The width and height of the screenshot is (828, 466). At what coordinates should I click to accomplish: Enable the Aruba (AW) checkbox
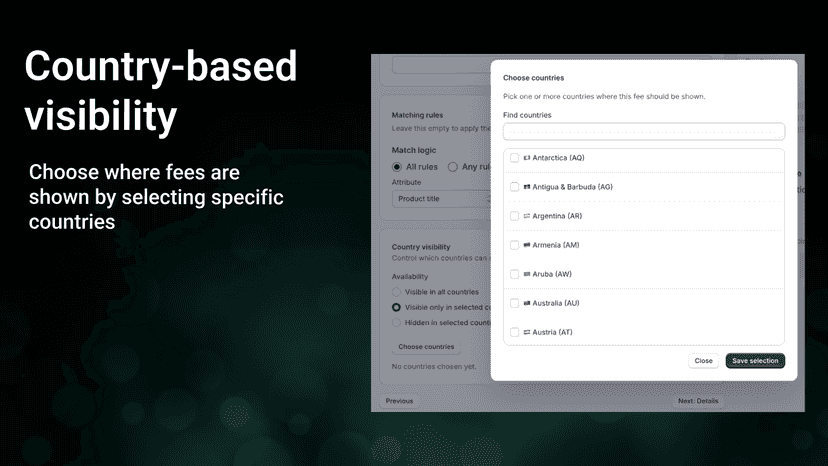(x=514, y=274)
